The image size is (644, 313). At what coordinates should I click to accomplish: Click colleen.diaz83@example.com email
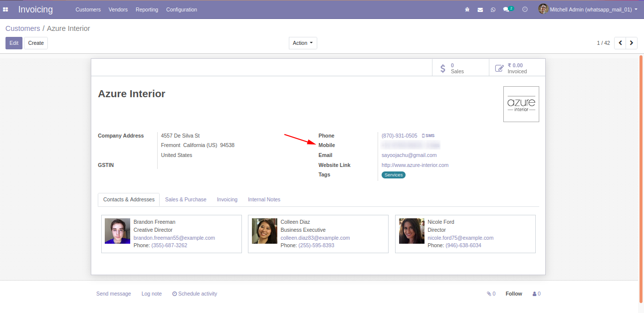click(x=315, y=238)
